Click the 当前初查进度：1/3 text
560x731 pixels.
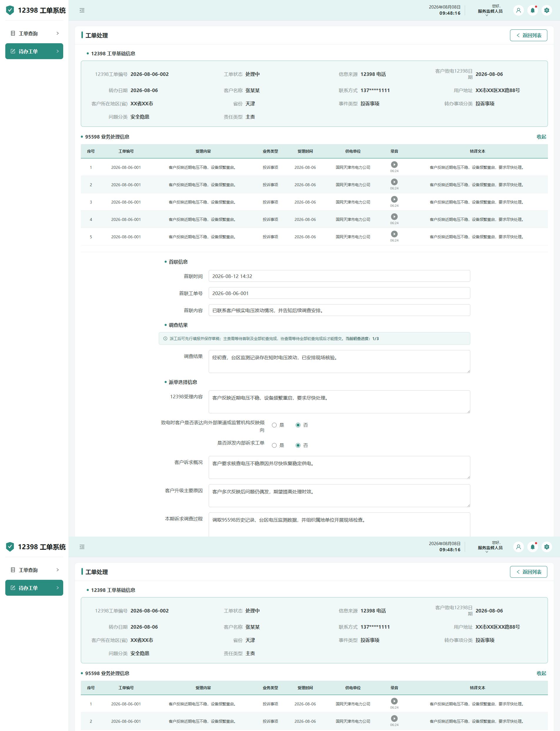362,339
